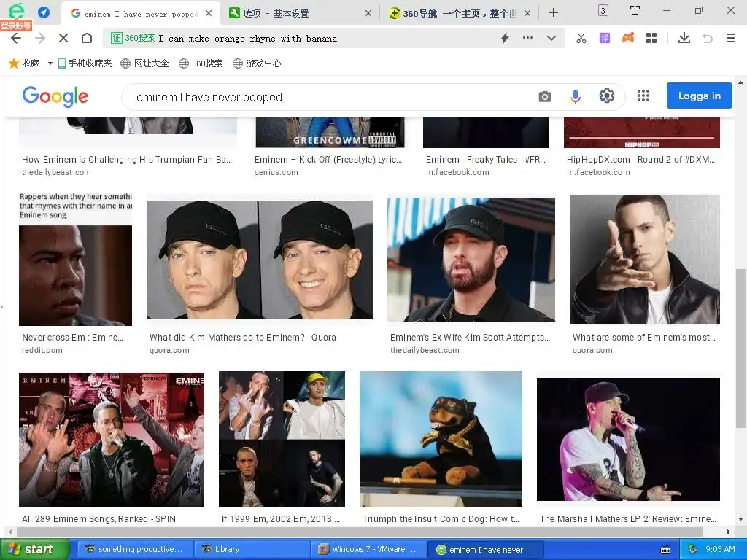747x560 pixels.
Task: Click the undo closed tab icon
Action: (708, 38)
